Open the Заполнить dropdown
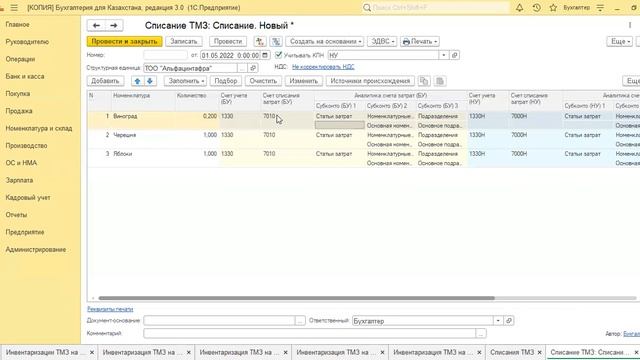Screen dimensions: 640x360 [x=186, y=81]
